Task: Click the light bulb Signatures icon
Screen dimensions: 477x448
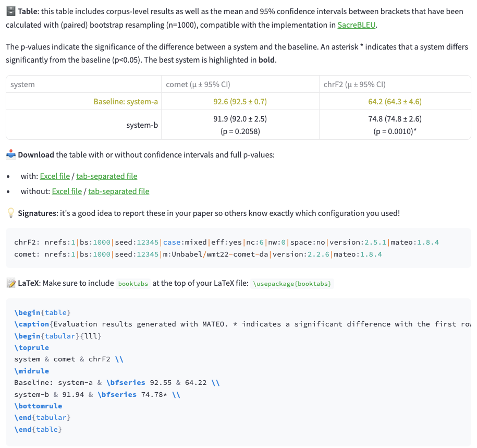Action: 10,213
